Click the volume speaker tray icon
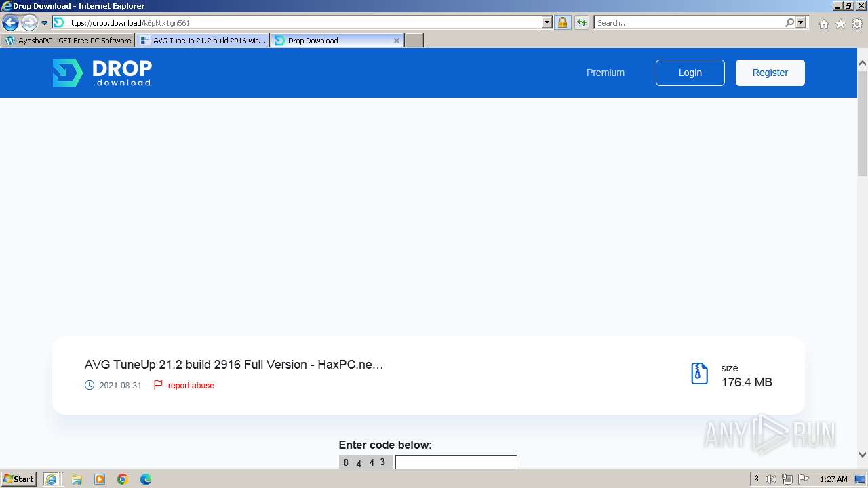 pos(771,479)
